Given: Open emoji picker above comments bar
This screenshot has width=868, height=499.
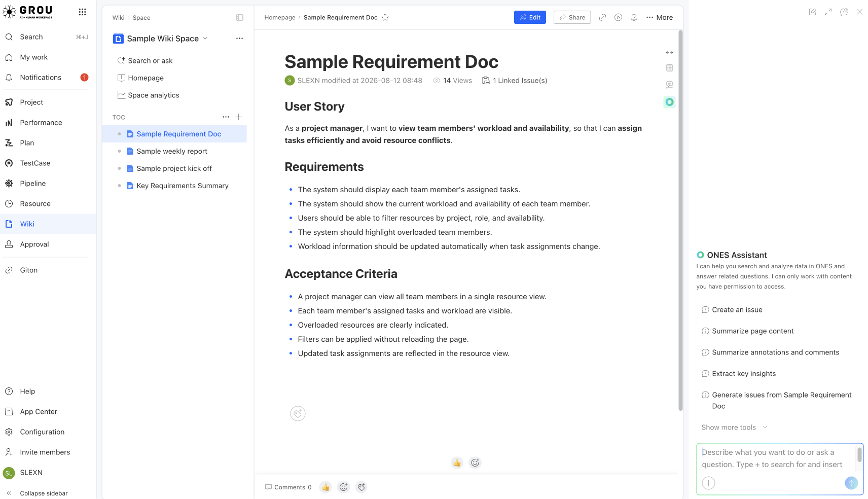Looking at the screenshot, I should point(475,462).
